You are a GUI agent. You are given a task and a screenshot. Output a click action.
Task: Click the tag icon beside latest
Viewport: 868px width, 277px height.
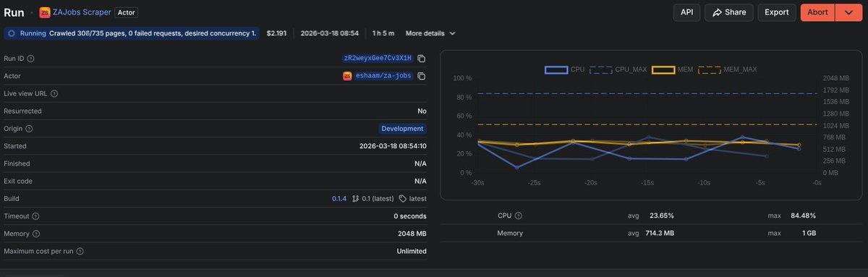[x=403, y=198]
